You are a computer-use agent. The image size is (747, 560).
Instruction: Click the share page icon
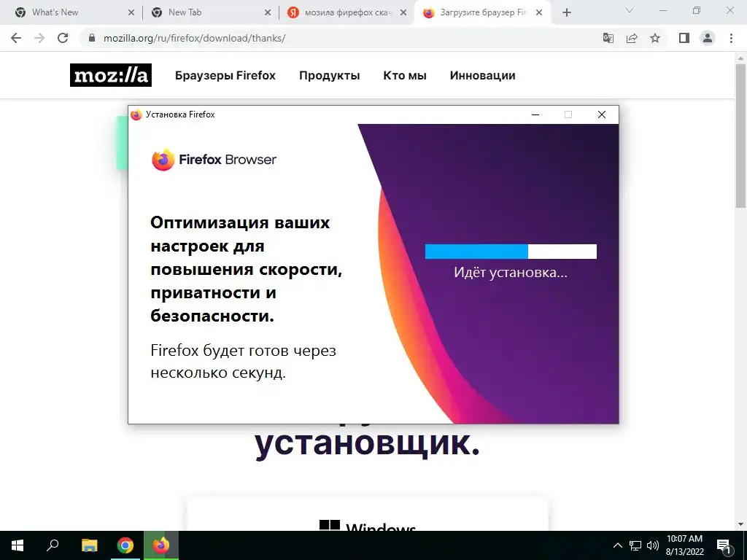click(632, 38)
